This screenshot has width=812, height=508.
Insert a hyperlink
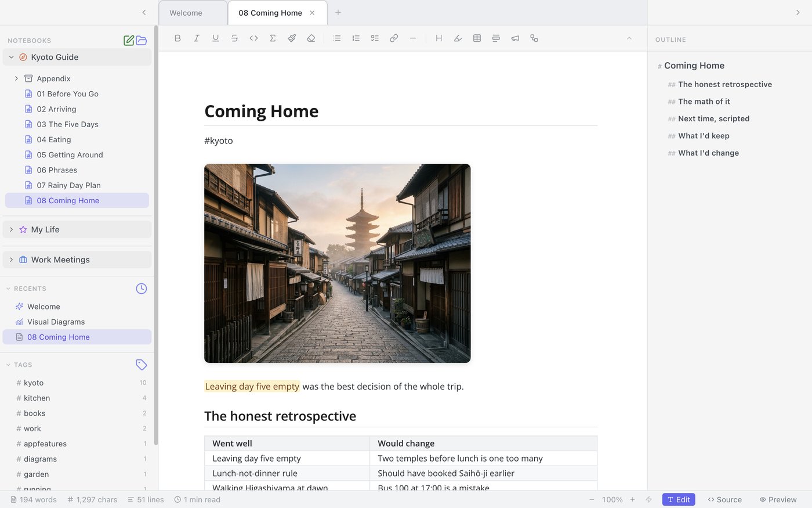coord(394,38)
